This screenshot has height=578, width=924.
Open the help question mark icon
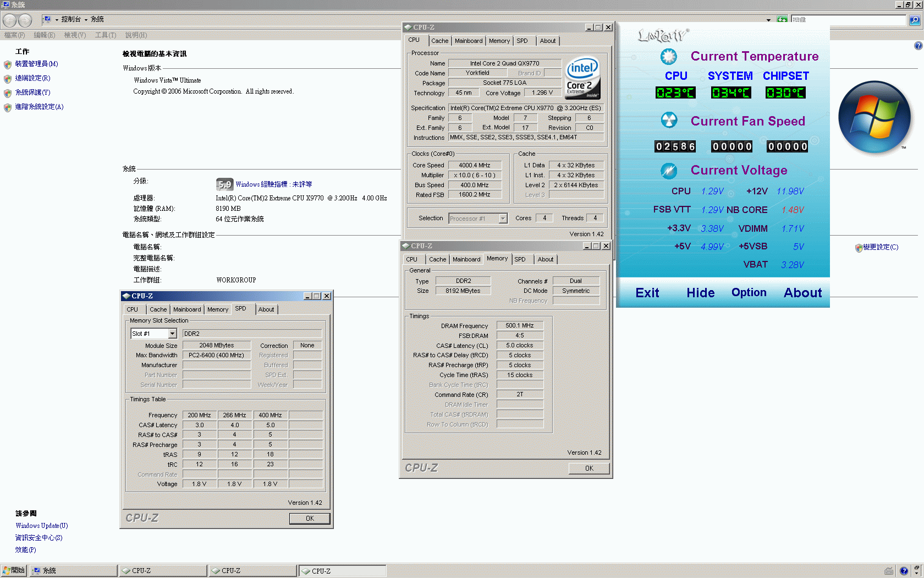[x=918, y=46]
